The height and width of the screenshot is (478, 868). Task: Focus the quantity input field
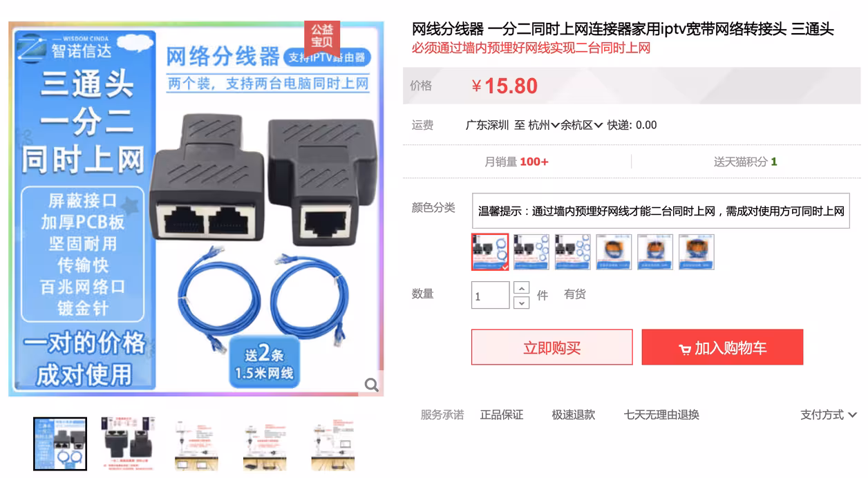coord(491,296)
